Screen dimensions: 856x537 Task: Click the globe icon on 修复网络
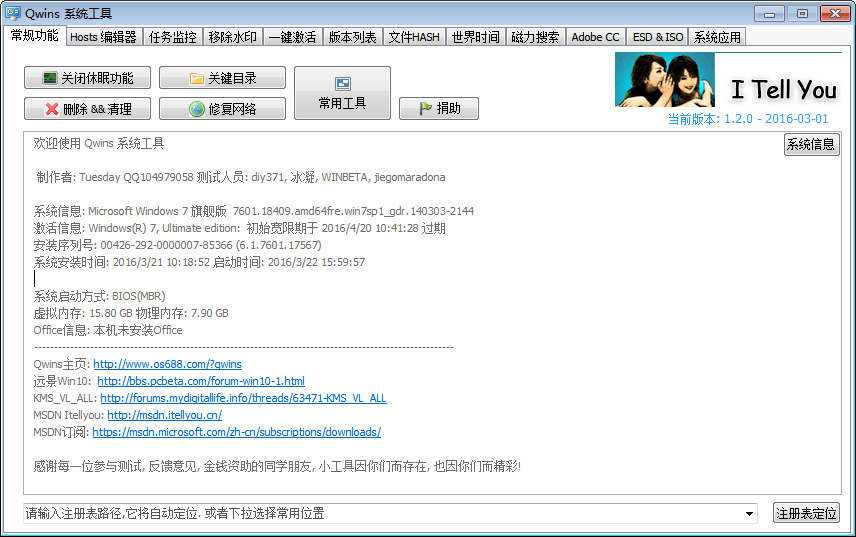pyautogui.click(x=197, y=109)
